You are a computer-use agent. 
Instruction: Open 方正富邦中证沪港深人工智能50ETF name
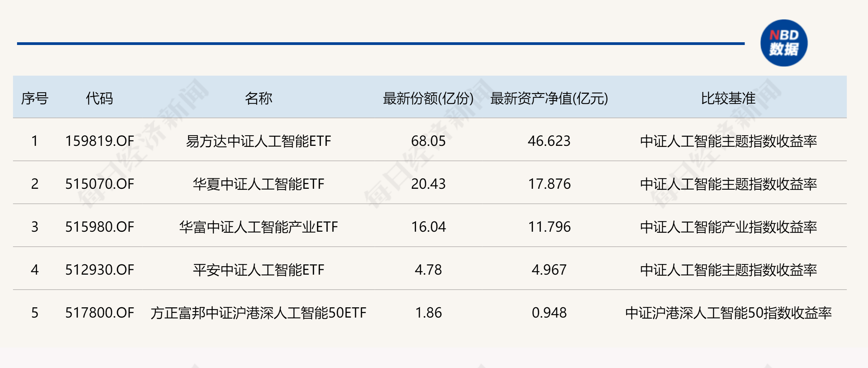258,312
